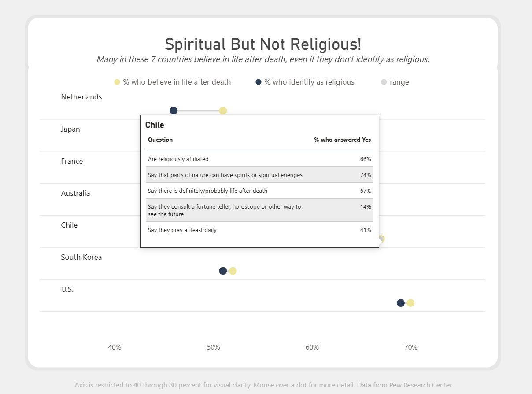Click Chile's yellow dot beside tooltip

tap(382, 239)
